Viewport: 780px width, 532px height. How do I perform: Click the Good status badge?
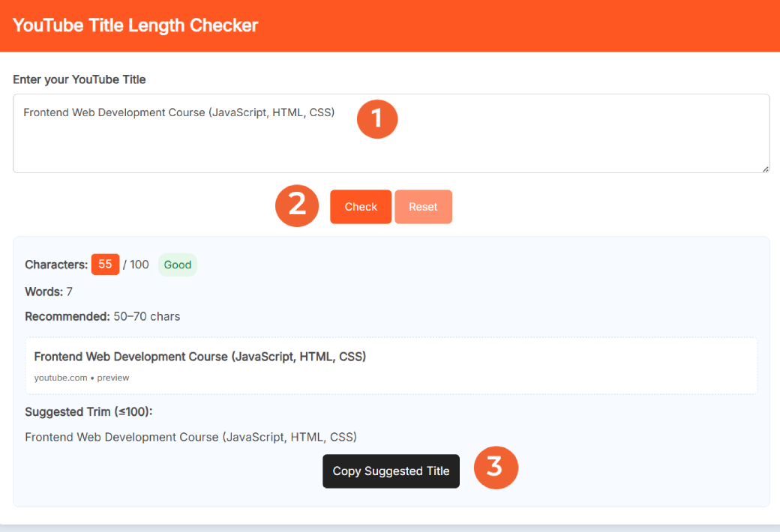pos(178,265)
